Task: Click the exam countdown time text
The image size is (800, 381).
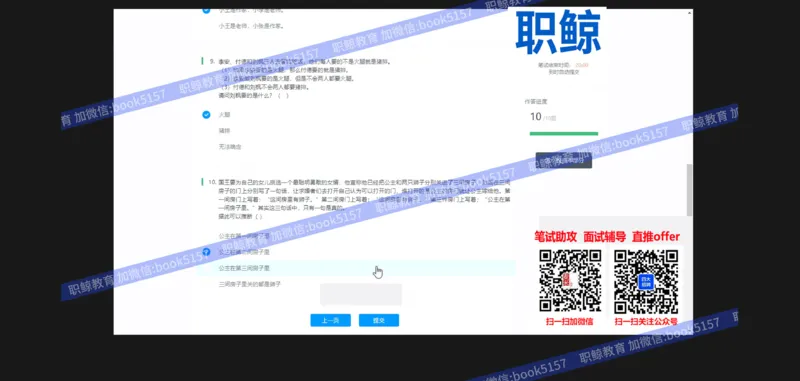Action: click(581, 65)
